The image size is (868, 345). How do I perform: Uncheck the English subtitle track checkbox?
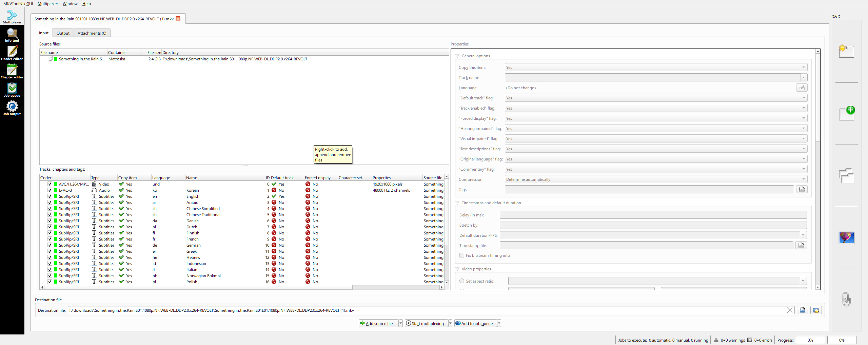point(50,196)
